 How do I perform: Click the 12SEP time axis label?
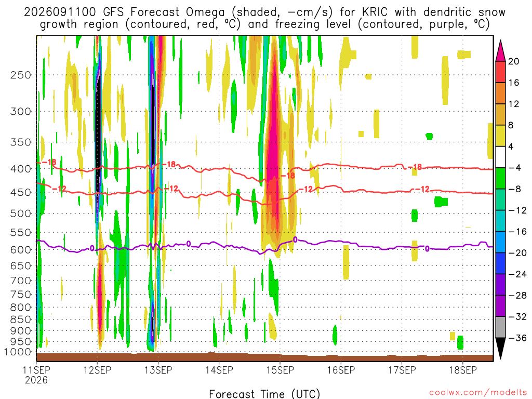tap(97, 370)
